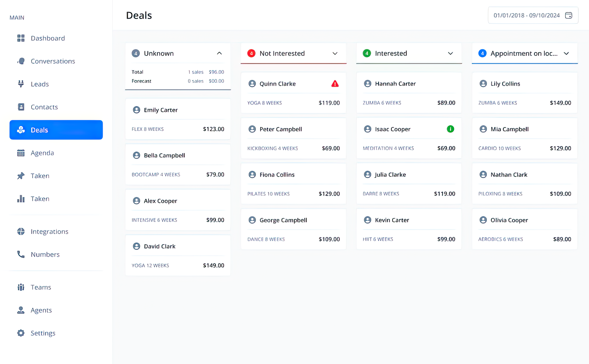Image resolution: width=589 pixels, height=364 pixels.
Task: Select Deals in the sidebar menu
Action: (39, 130)
